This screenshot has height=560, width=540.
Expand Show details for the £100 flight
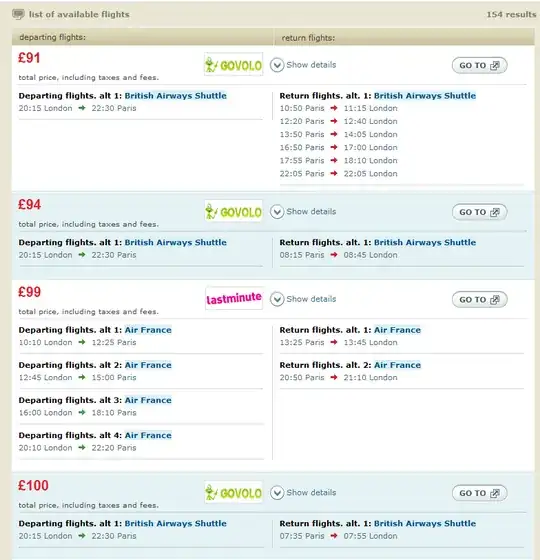tap(303, 493)
